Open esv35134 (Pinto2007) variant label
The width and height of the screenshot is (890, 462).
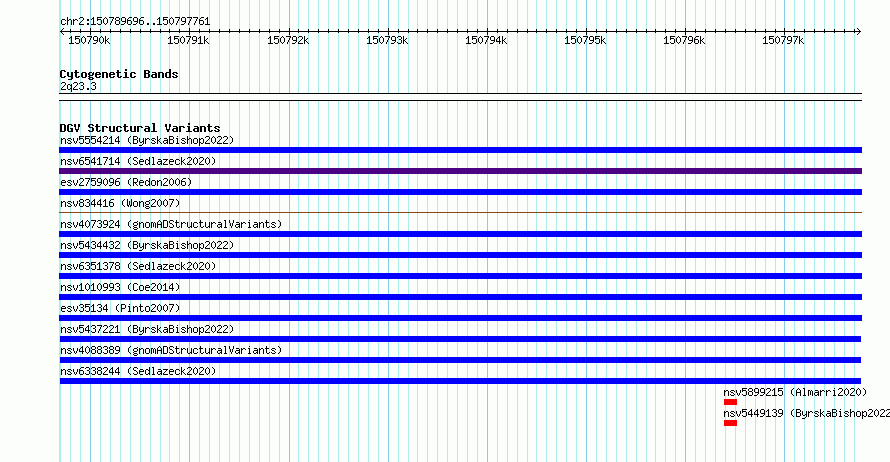[120, 308]
